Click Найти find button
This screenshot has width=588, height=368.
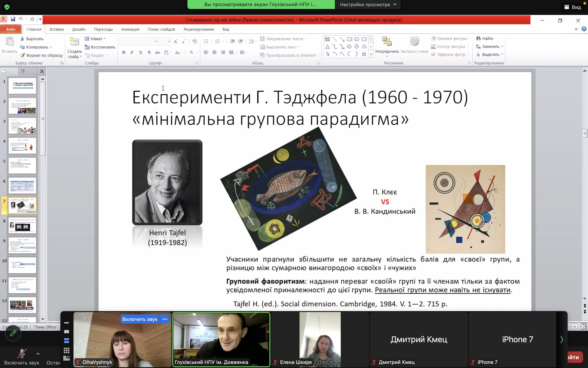coord(485,39)
